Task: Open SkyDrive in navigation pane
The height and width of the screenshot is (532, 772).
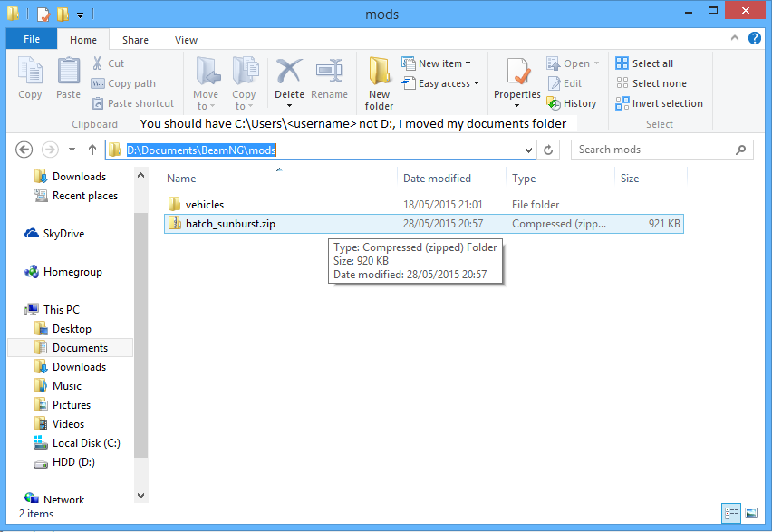Action: click(54, 234)
